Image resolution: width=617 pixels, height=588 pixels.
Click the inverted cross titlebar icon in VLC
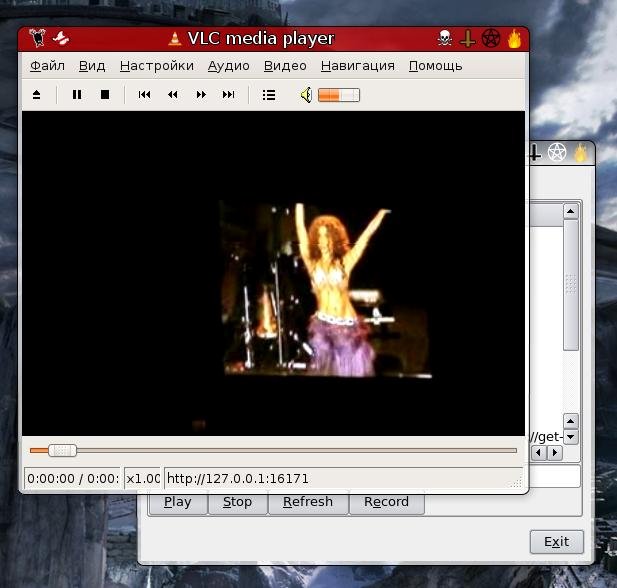click(x=467, y=39)
